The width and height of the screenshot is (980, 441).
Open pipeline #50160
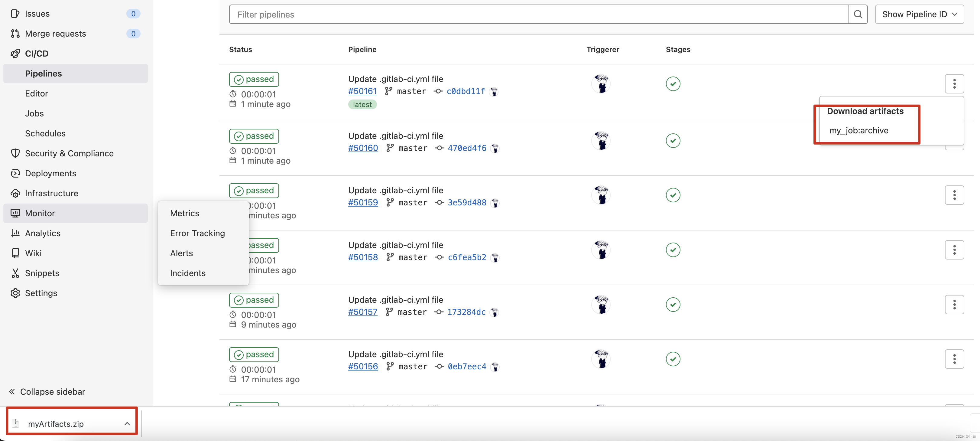point(362,148)
